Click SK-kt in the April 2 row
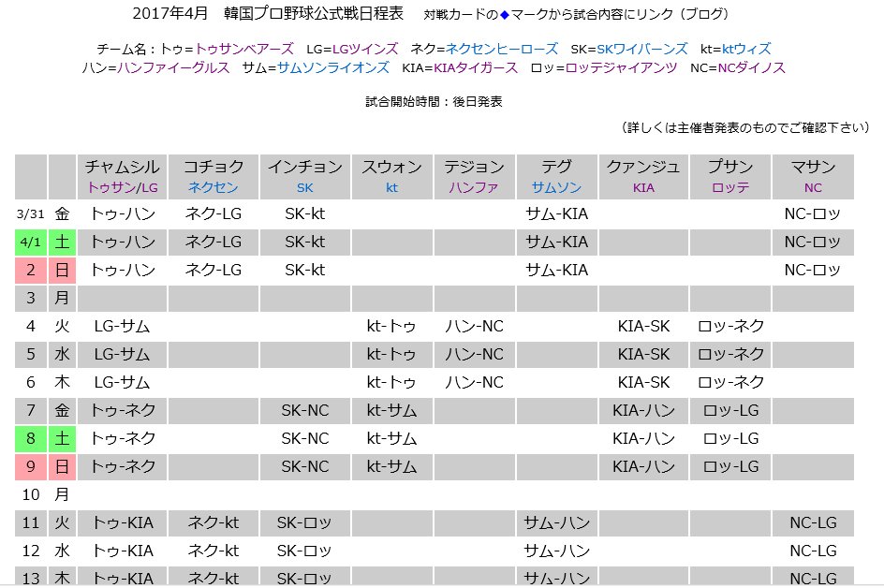Viewport: 884px width, 588px height. pyautogui.click(x=304, y=270)
